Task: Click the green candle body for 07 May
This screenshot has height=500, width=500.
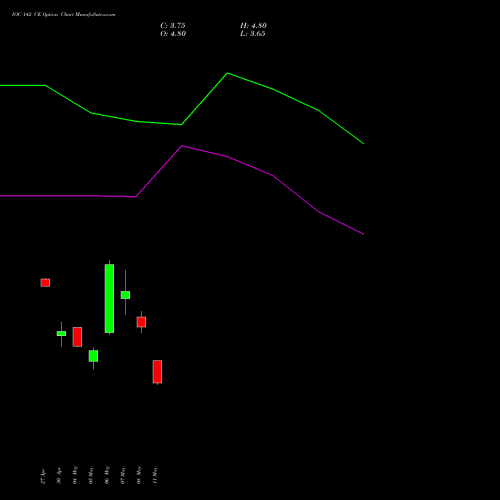Action: pos(125,295)
